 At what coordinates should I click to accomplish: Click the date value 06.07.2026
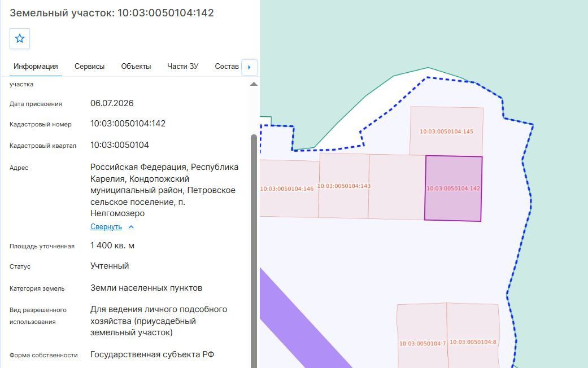coord(112,103)
